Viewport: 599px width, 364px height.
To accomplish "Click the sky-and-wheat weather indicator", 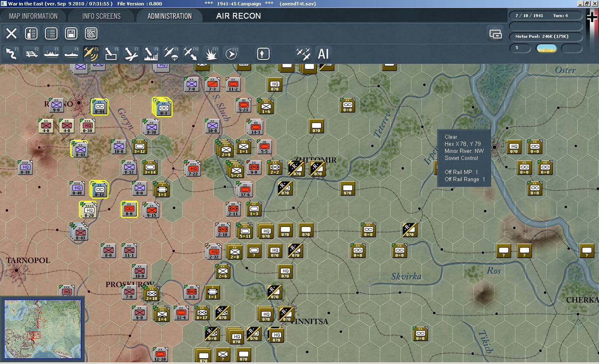I will 546,48.
